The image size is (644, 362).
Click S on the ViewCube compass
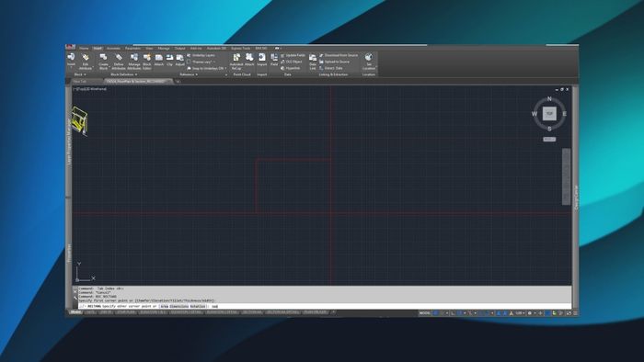tap(549, 129)
